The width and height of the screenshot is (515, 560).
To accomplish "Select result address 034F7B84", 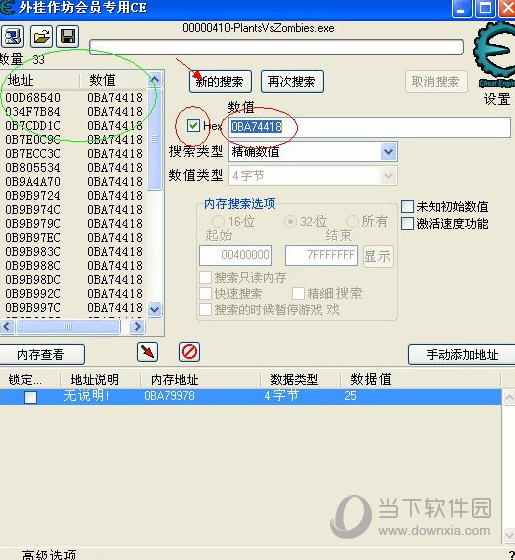I will pyautogui.click(x=33, y=111).
